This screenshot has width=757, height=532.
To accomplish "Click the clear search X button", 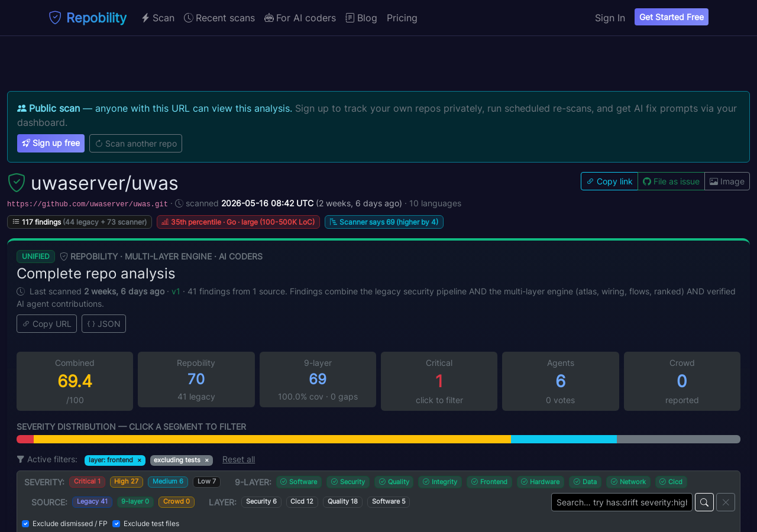I will coord(726,502).
